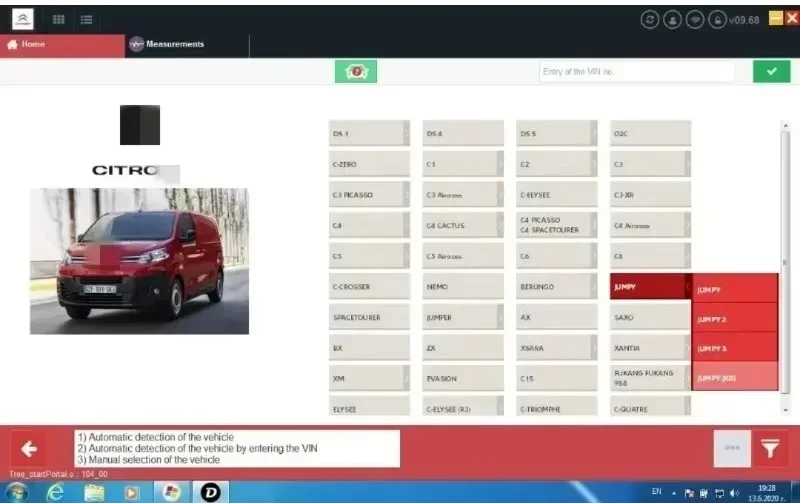
Task: Choose the C8 model button
Action: [x=651, y=256]
